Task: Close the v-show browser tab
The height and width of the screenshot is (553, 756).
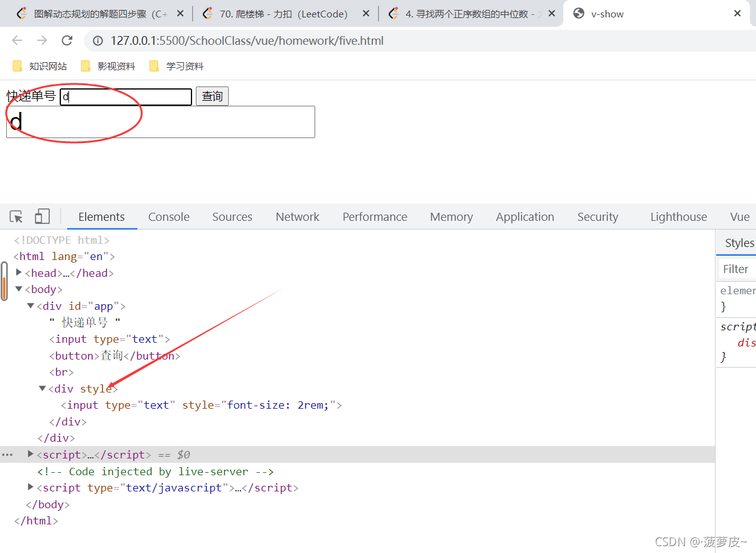Action: (737, 14)
